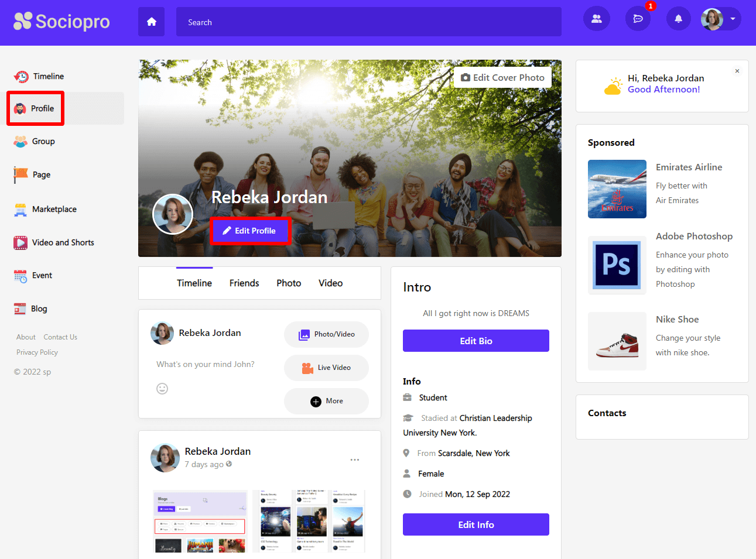Open the notifications bell icon
The width and height of the screenshot is (756, 559).
point(678,19)
